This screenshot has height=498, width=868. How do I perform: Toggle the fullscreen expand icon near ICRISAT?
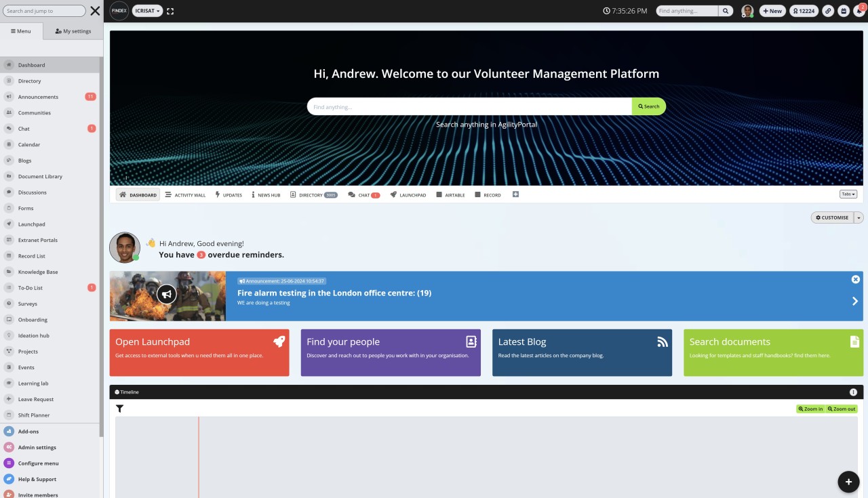[x=170, y=10]
